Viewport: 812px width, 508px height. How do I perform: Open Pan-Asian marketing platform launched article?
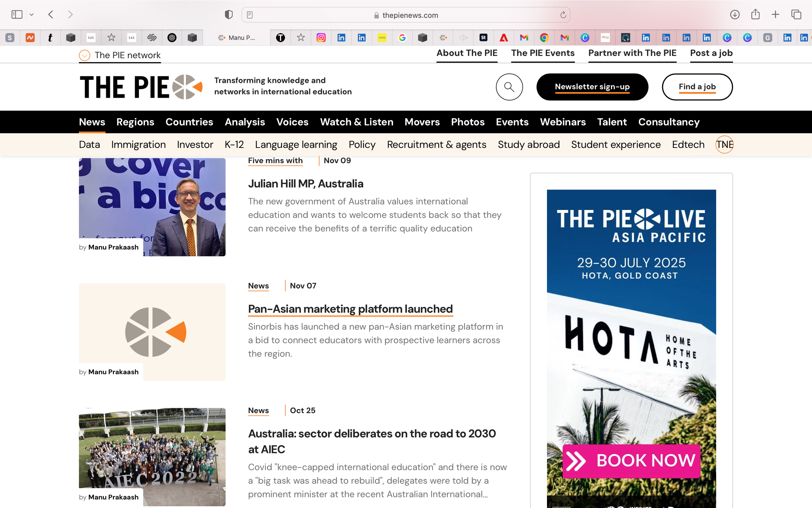[350, 309]
